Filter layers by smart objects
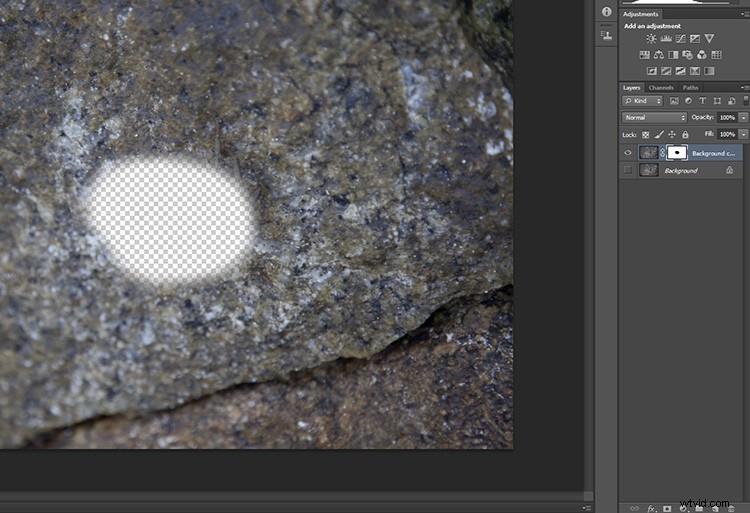This screenshot has height=513, width=750. [x=731, y=101]
